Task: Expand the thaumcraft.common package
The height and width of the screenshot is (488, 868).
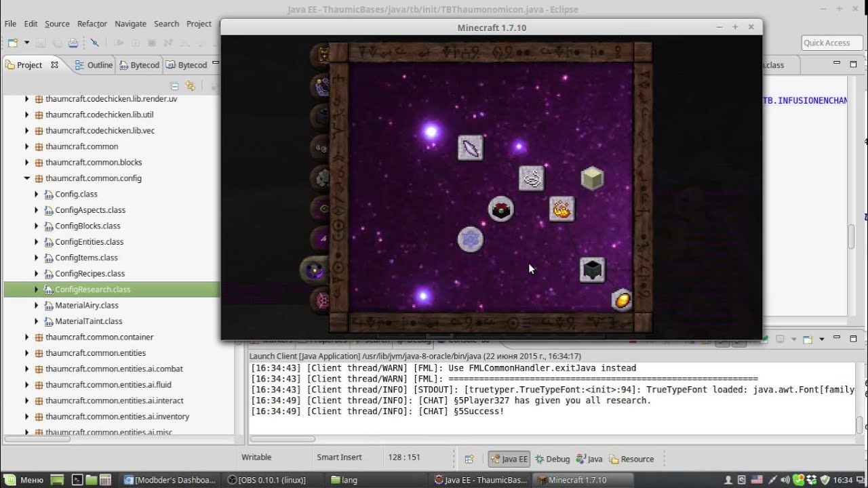Action: click(27, 146)
